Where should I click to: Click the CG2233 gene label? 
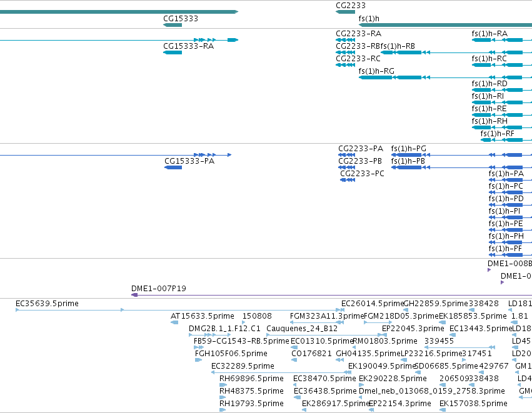[x=351, y=6]
